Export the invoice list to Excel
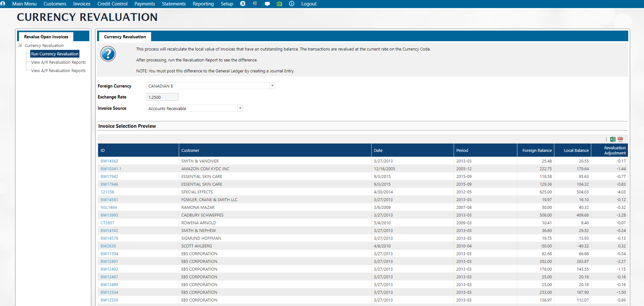The height and width of the screenshot is (306, 644). click(613, 139)
